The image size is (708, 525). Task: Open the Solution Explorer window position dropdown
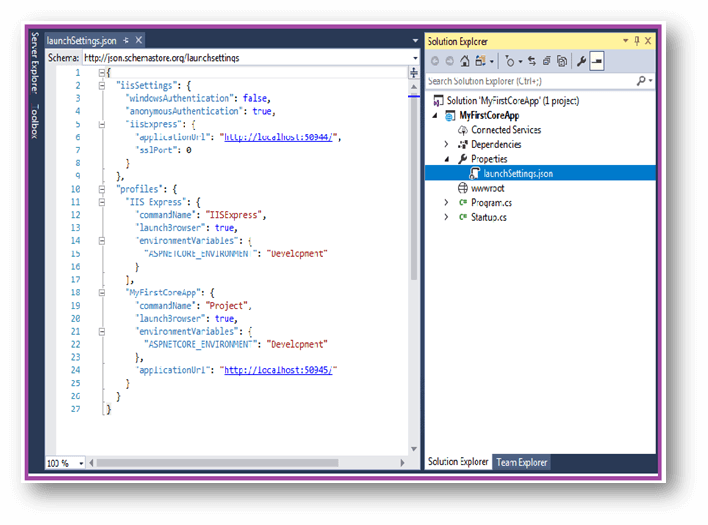click(625, 41)
